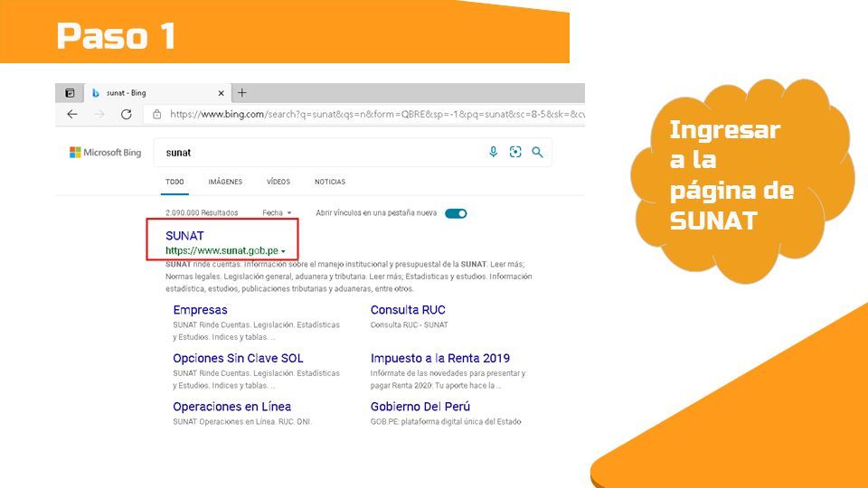
Task: Click the browser address bar URL
Action: point(376,114)
